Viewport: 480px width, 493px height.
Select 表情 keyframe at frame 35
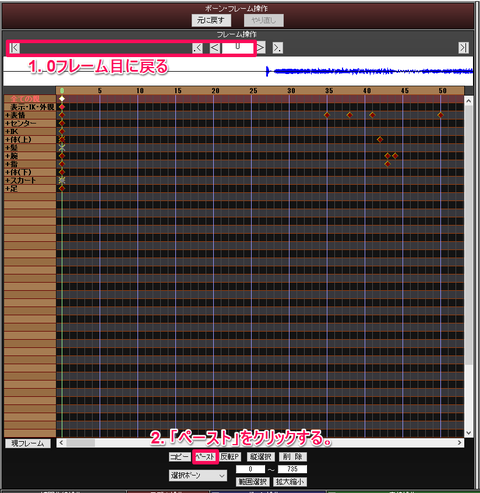pyautogui.click(x=327, y=115)
